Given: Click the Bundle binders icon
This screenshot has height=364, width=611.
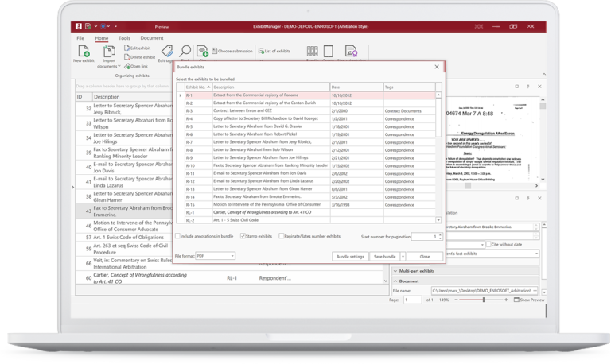Looking at the screenshot, I should coord(312,51).
